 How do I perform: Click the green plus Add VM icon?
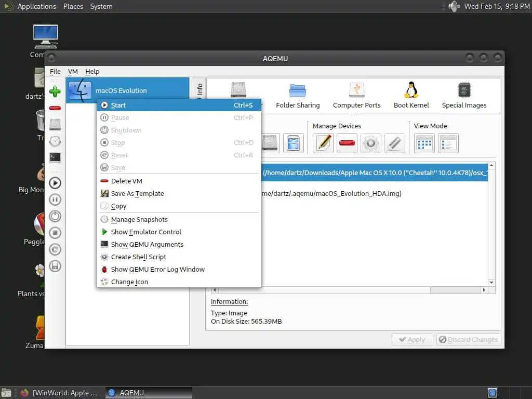tap(55, 91)
